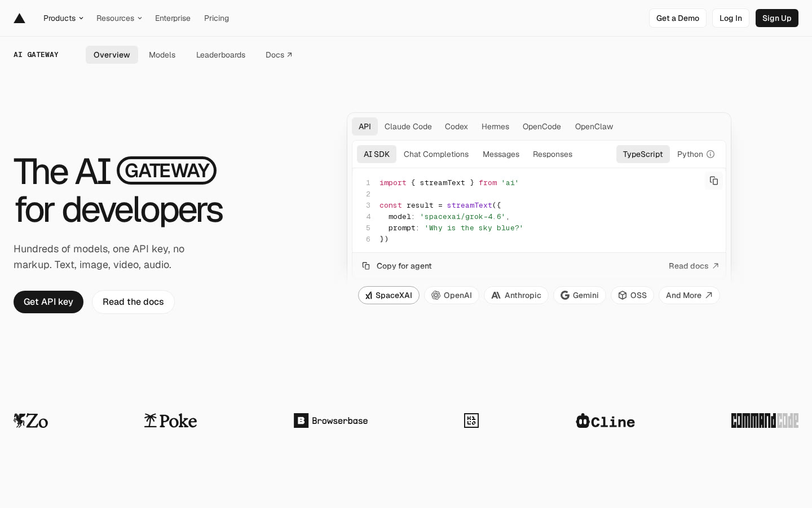This screenshot has width=812, height=508.
Task: Click the Cline logo
Action: [605, 421]
